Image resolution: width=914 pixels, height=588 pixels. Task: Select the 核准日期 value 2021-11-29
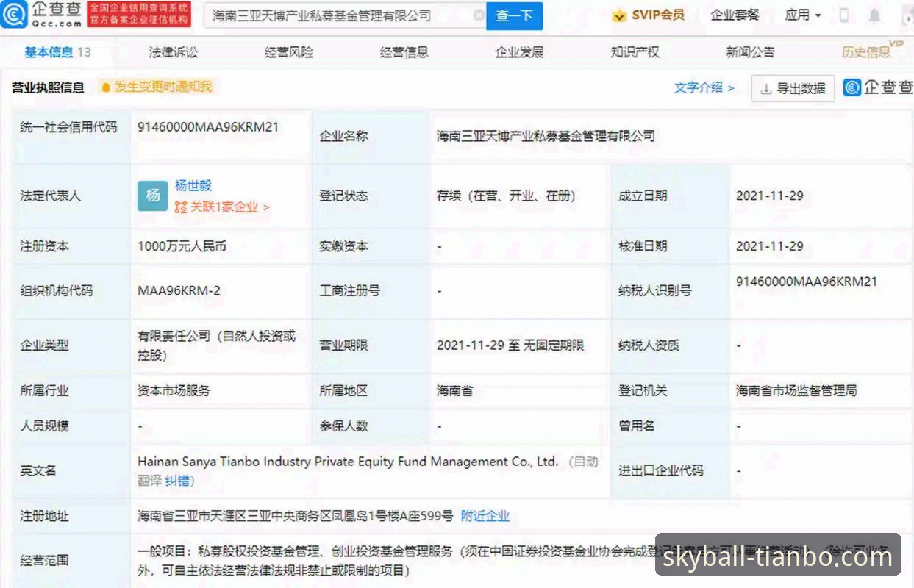(770, 246)
